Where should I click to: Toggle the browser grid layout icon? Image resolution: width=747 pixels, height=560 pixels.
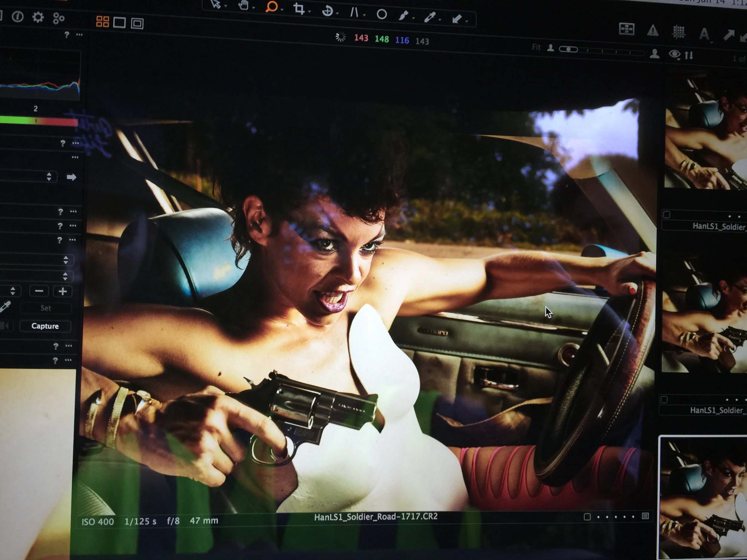coord(627,29)
